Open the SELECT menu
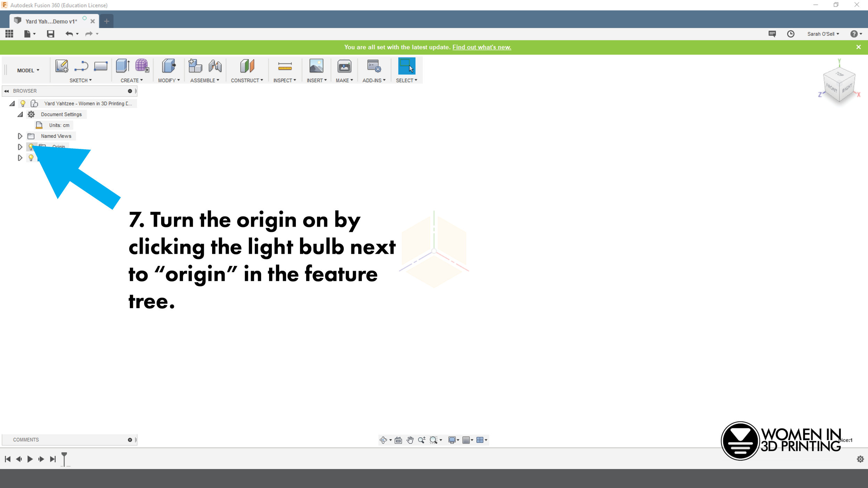 (407, 80)
